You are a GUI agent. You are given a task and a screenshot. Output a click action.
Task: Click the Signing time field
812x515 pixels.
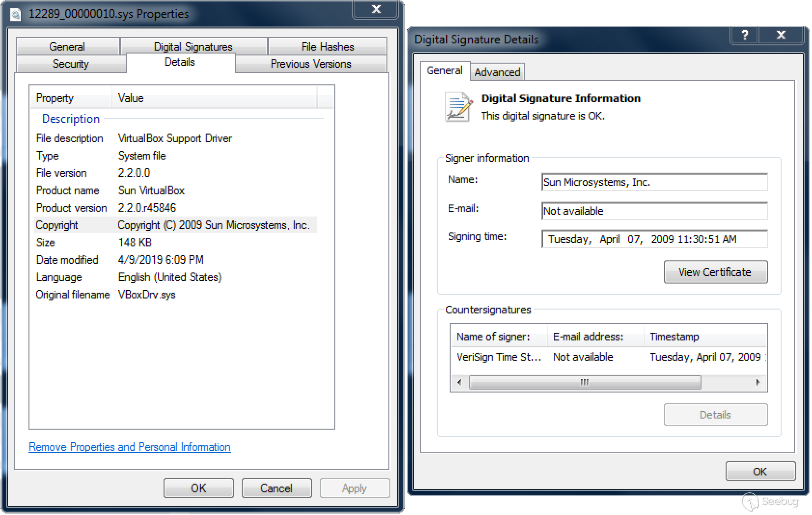click(655, 239)
